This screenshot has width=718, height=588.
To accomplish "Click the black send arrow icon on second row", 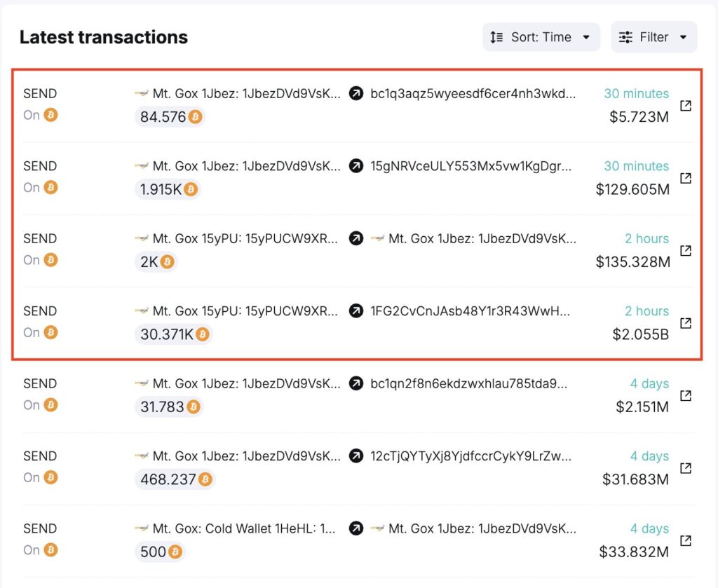I will (x=355, y=166).
